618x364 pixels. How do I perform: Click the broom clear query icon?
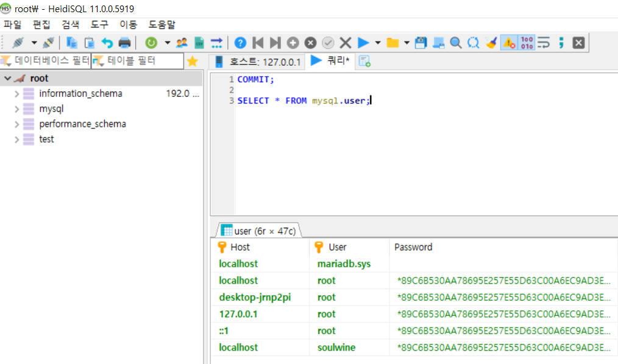click(x=491, y=43)
